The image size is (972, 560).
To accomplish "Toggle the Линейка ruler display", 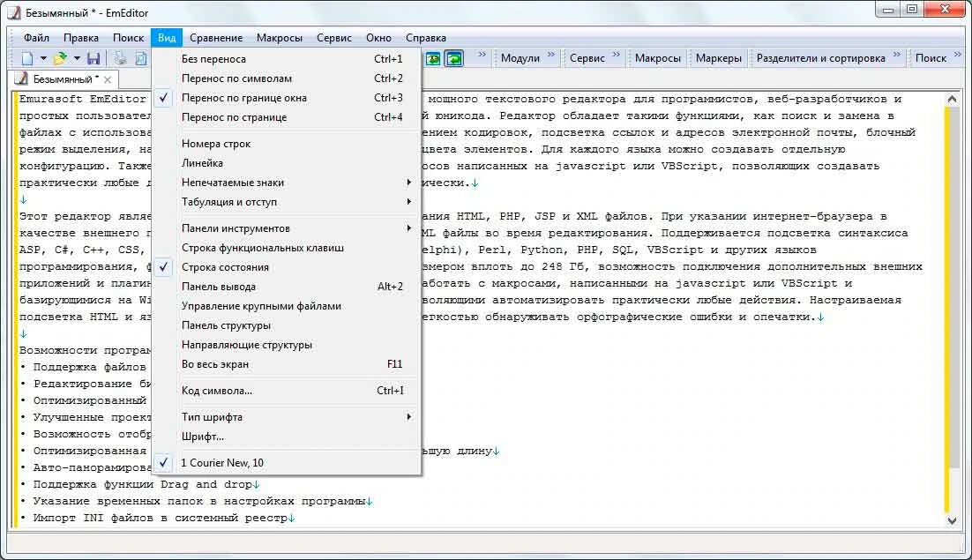I will coord(287,163).
